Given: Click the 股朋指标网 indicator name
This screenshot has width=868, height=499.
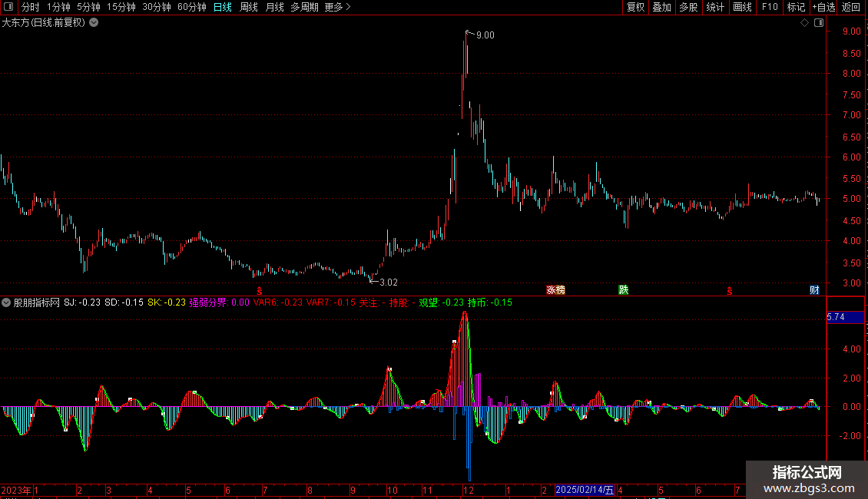Looking at the screenshot, I should tap(37, 302).
